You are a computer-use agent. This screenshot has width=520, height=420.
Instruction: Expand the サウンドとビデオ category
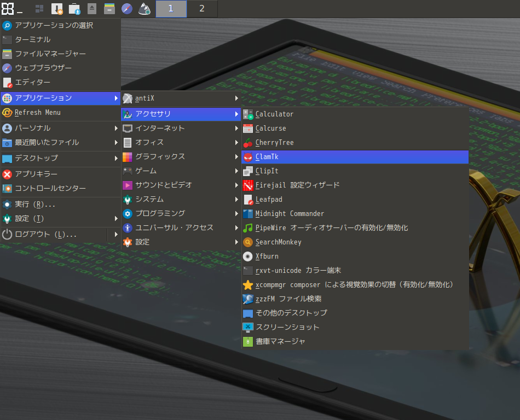[x=181, y=185]
